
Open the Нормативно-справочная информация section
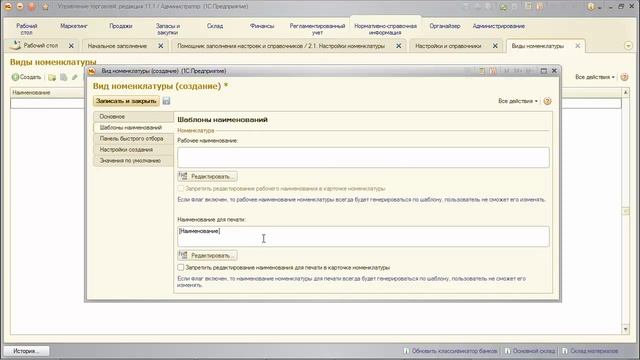point(385,29)
